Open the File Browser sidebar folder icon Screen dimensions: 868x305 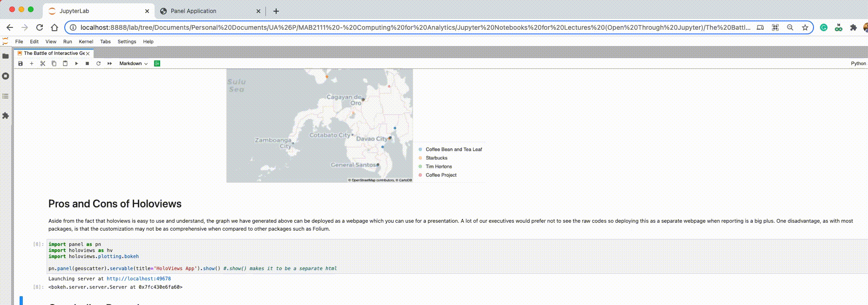point(6,56)
